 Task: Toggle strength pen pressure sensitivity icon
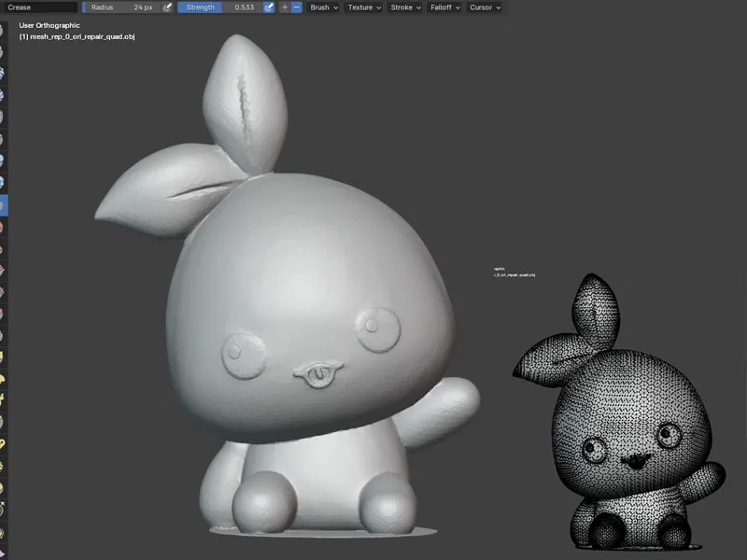pyautogui.click(x=269, y=7)
